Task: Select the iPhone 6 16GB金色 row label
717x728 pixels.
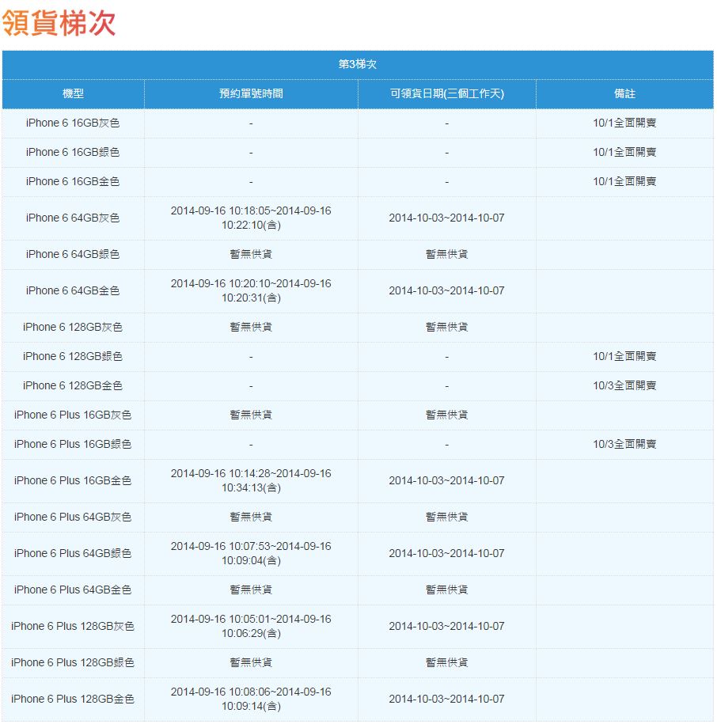Action: pyautogui.click(x=73, y=181)
